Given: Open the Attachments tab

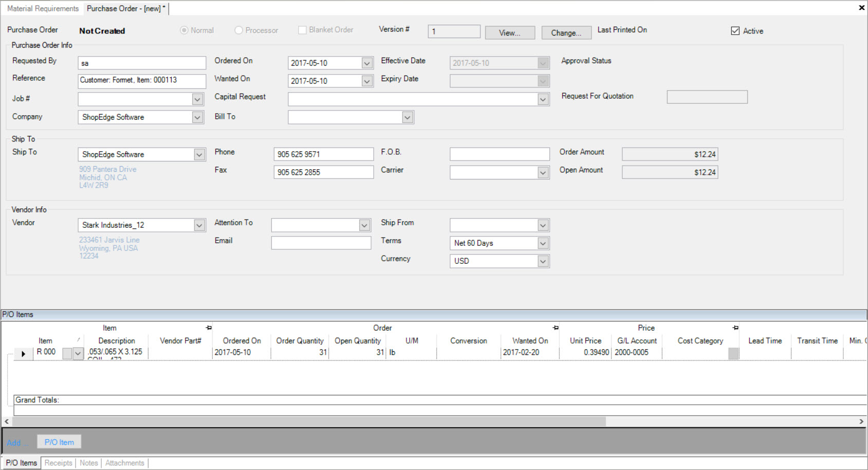Looking at the screenshot, I should pos(125,463).
